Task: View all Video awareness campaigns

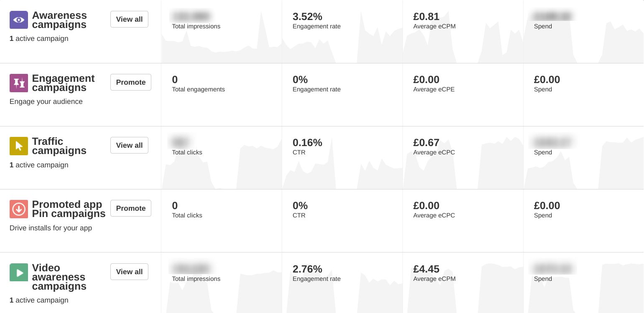Action: tap(129, 272)
